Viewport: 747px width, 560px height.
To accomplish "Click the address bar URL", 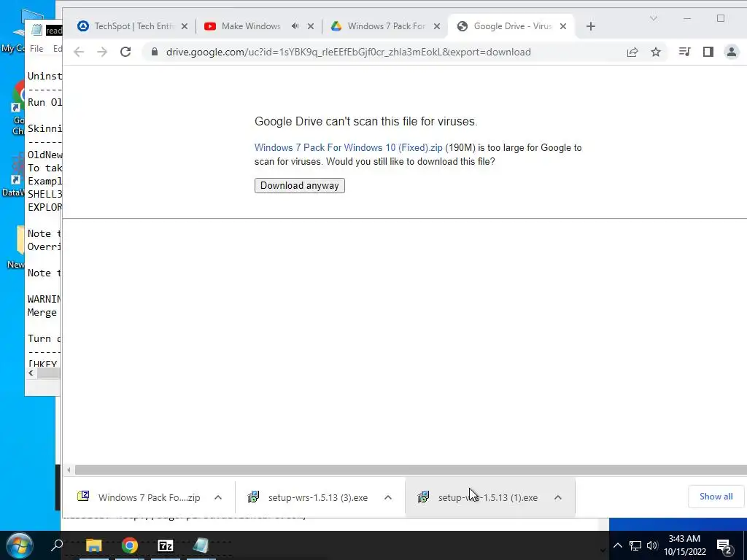I will [x=348, y=52].
